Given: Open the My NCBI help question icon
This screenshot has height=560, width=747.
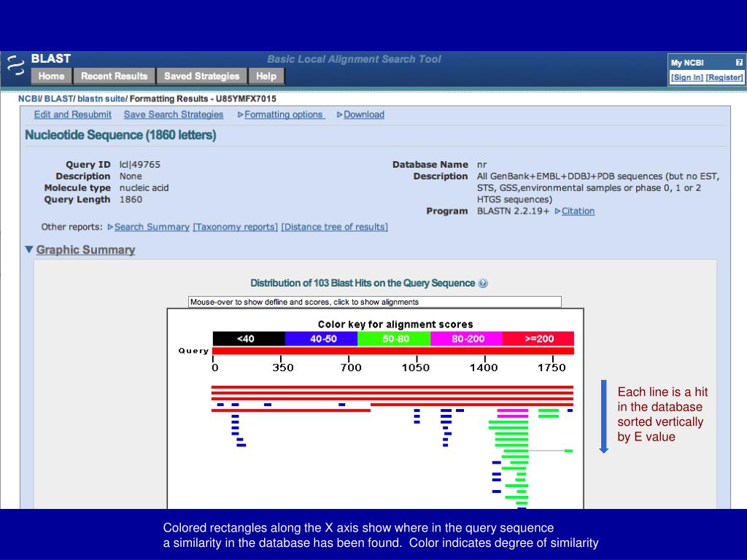Looking at the screenshot, I should pos(739,63).
